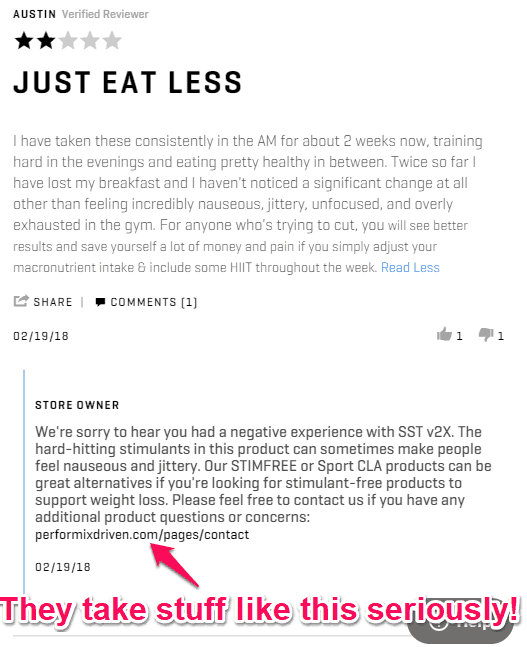Image resolution: width=527 pixels, height=647 pixels.
Task: Collapse review with Read Less link
Action: coord(410,267)
